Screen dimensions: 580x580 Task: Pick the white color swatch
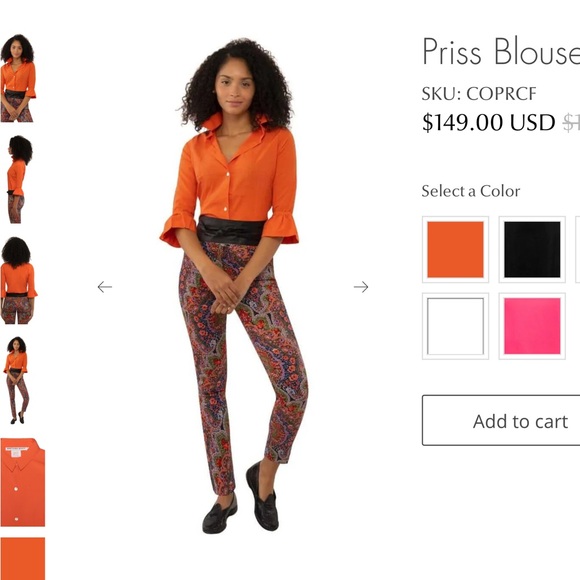455,326
